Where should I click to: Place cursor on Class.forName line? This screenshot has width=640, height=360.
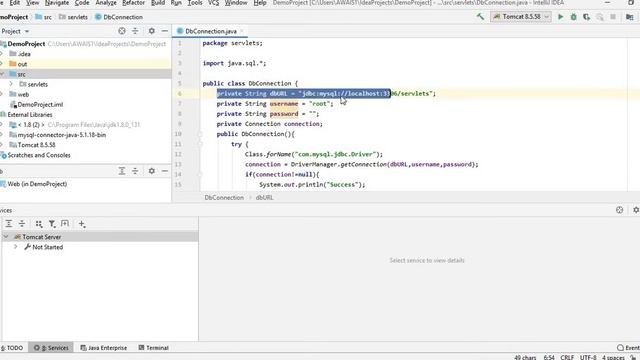[x=313, y=154]
